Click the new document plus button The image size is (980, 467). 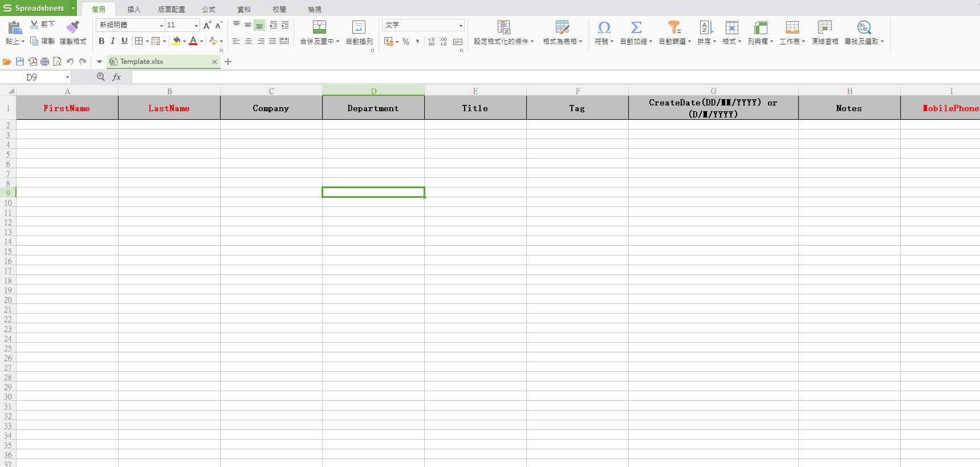tap(228, 62)
